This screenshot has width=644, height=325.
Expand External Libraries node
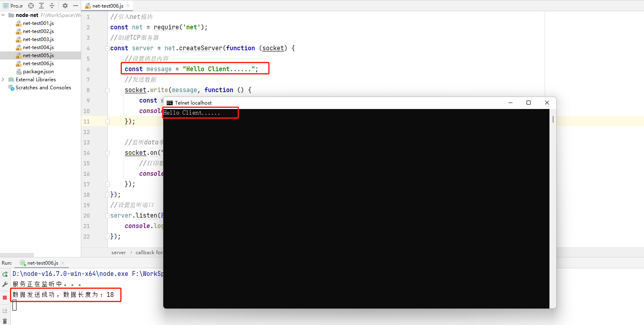click(3, 80)
